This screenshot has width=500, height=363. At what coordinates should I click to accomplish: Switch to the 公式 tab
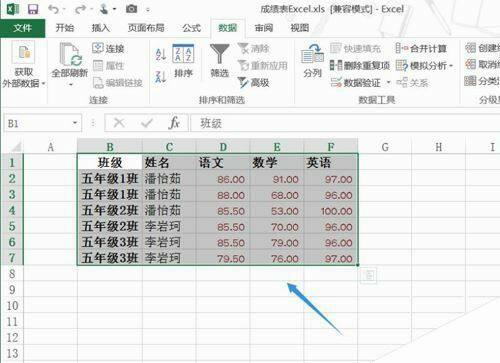(x=192, y=28)
